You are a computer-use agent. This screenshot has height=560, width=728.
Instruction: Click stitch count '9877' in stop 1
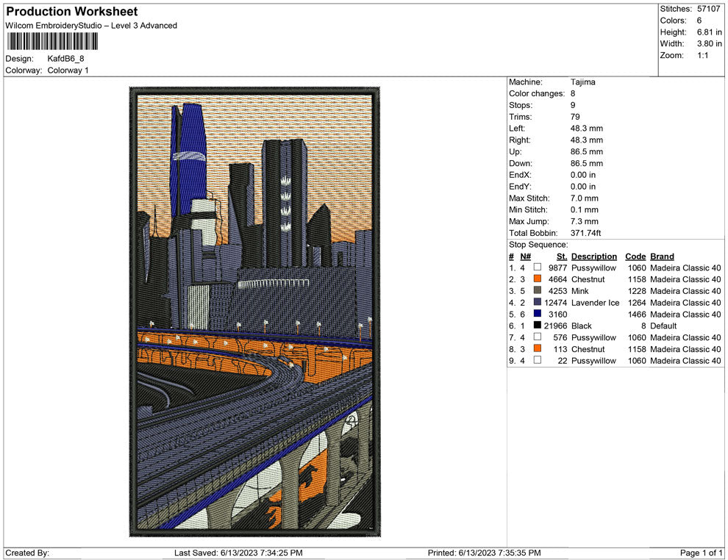click(x=557, y=268)
